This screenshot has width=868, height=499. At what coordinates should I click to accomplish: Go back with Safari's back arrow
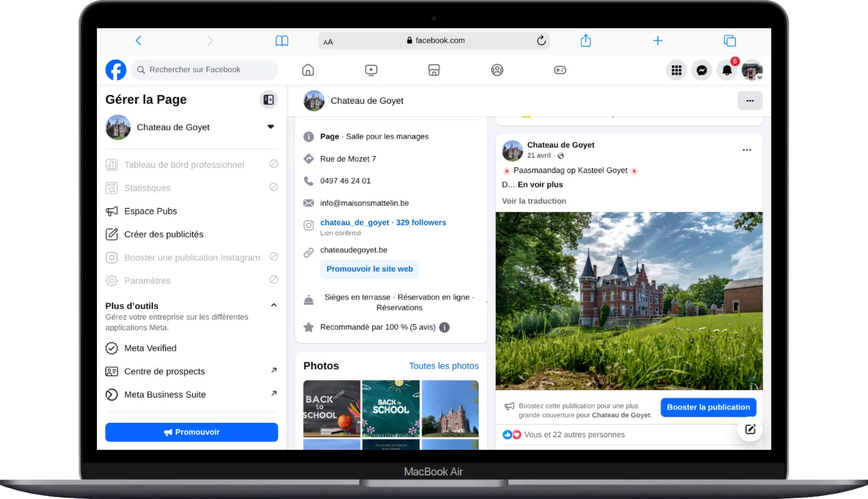click(138, 41)
